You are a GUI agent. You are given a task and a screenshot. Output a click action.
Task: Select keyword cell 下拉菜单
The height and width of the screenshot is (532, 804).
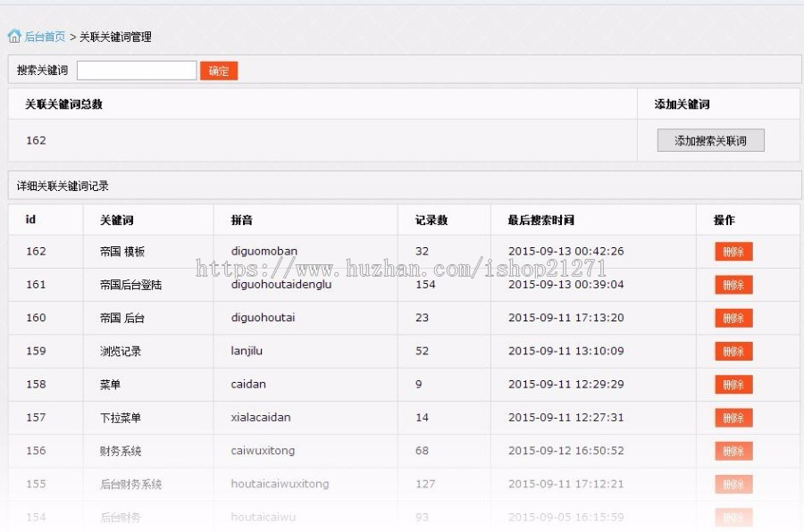coord(121,418)
